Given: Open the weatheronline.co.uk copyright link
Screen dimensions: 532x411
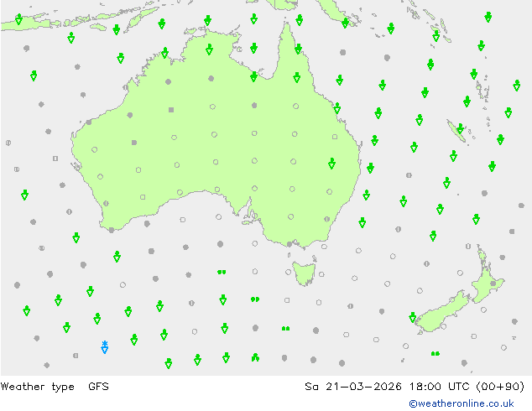Looking at the screenshot, I should tap(462, 403).
